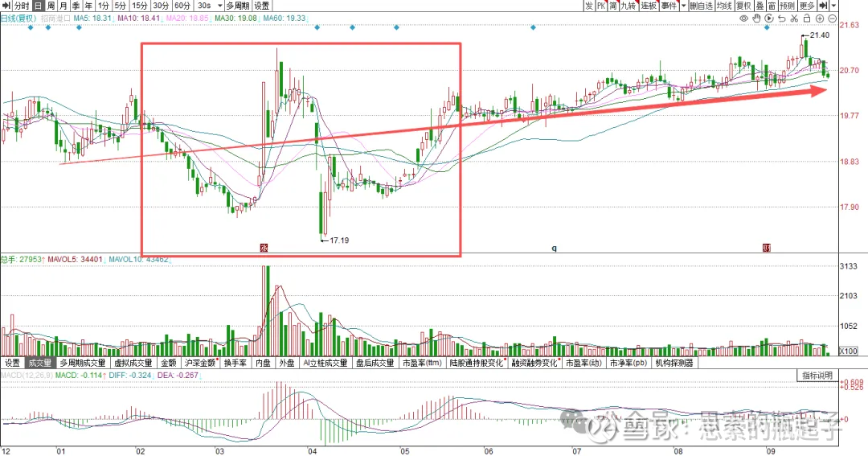Open the 更多 more menu

point(807,6)
